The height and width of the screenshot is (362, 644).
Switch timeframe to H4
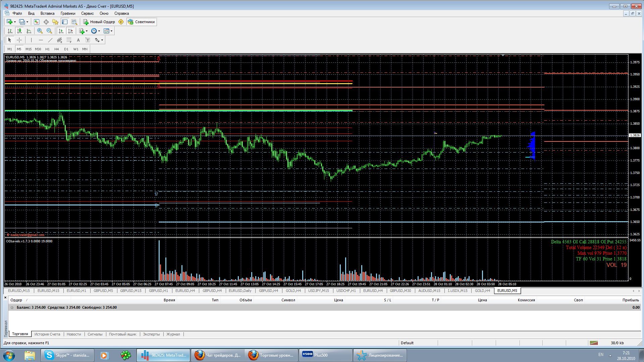(57, 49)
